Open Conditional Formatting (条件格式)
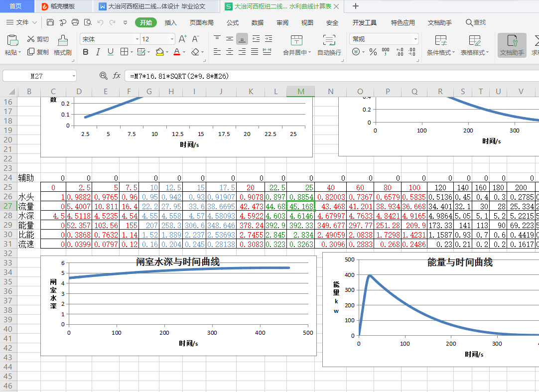This screenshot has width=539, height=392. click(441, 45)
